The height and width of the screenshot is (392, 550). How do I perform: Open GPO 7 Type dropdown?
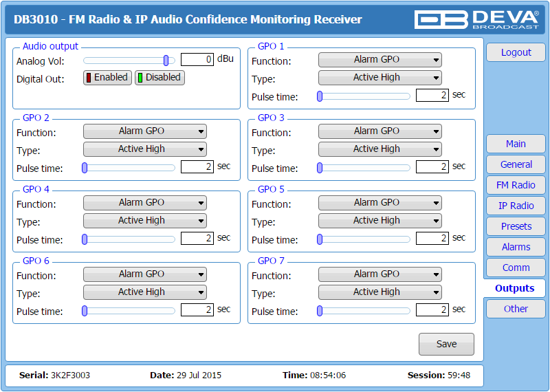pyautogui.click(x=380, y=292)
